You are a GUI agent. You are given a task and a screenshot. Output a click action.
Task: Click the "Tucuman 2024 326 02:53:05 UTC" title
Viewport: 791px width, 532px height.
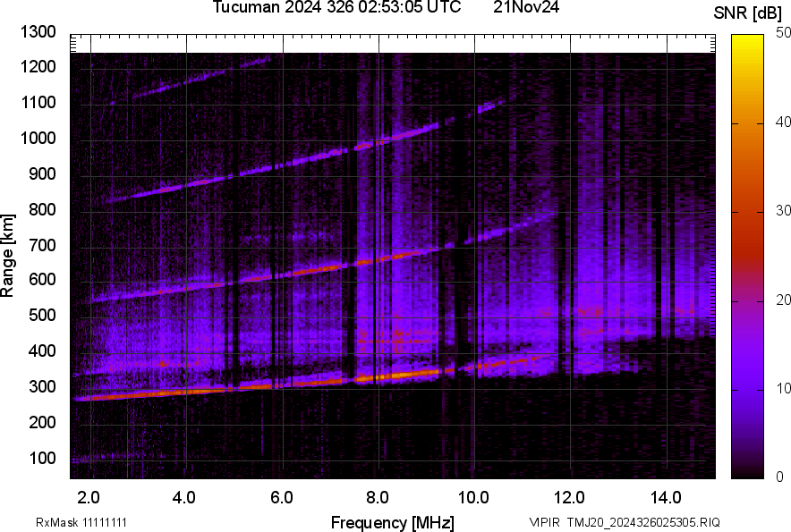[337, 8]
